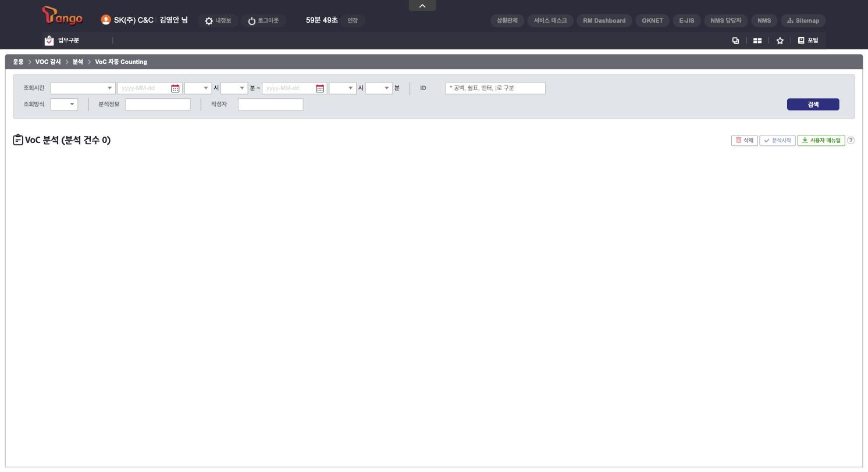Collapse the header with the top chevron
Screen dimensions: 868x472
[422, 6]
